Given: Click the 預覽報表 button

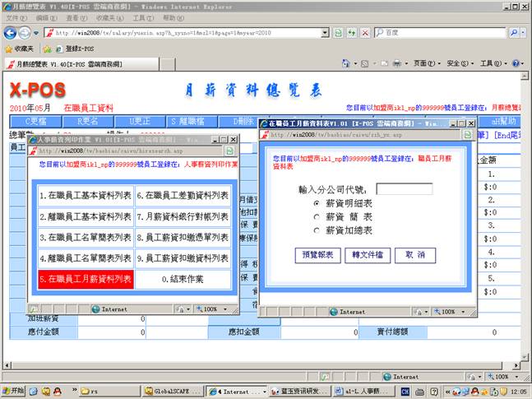Looking at the screenshot, I should coord(317,255).
